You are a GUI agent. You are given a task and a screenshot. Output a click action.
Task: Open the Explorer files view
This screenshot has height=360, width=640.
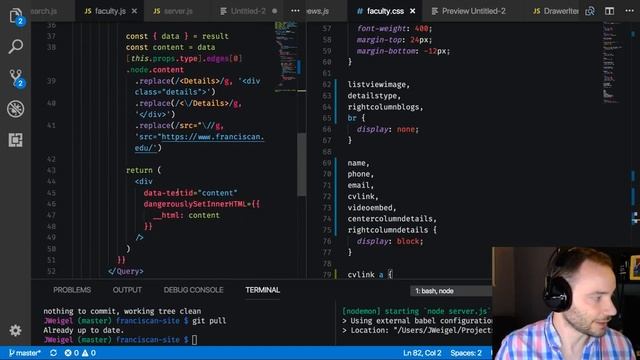pos(16,16)
